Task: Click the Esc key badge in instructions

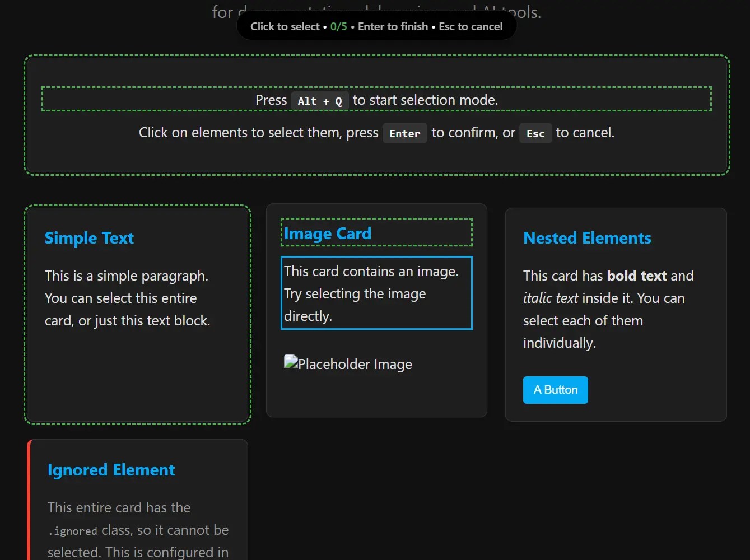Action: click(535, 133)
